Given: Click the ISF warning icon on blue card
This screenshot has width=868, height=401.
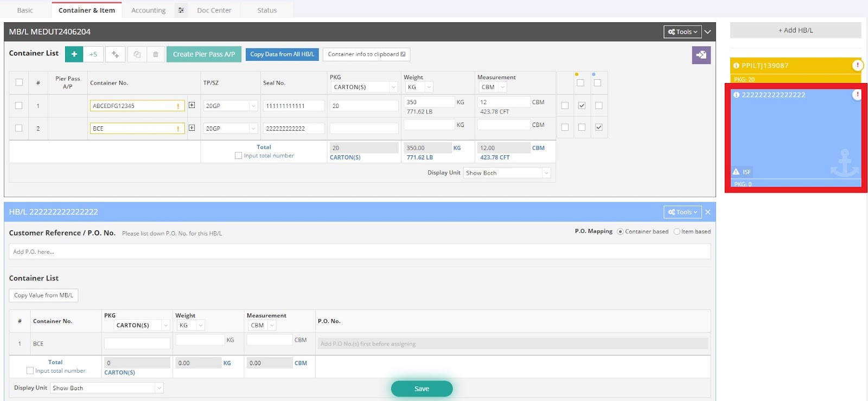Looking at the screenshot, I should [x=736, y=172].
